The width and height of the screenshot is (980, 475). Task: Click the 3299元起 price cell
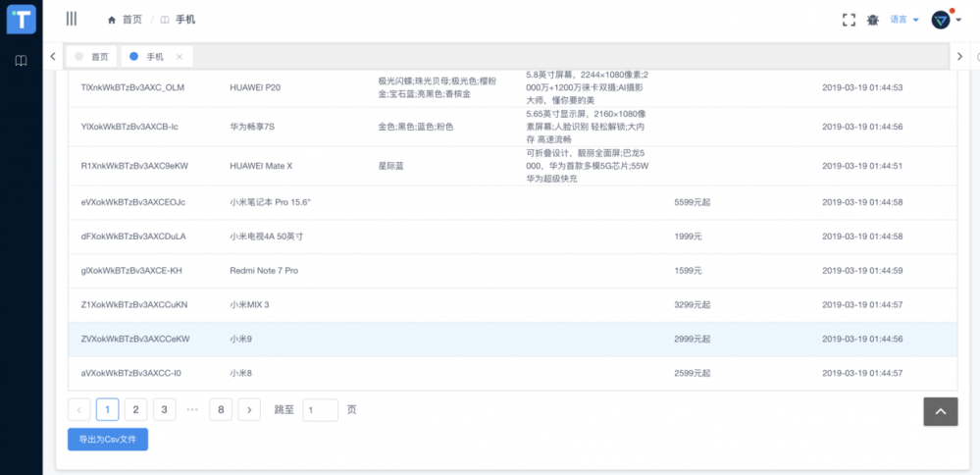(692, 305)
